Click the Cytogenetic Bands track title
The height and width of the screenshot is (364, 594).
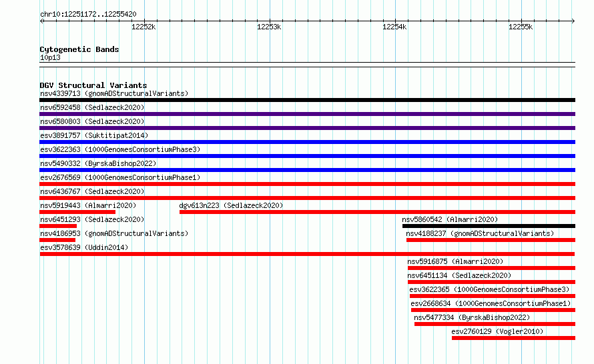[x=79, y=49]
